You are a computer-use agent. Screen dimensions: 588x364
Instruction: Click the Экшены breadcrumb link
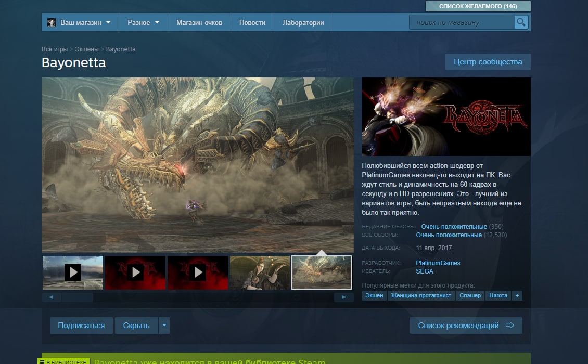(86, 49)
